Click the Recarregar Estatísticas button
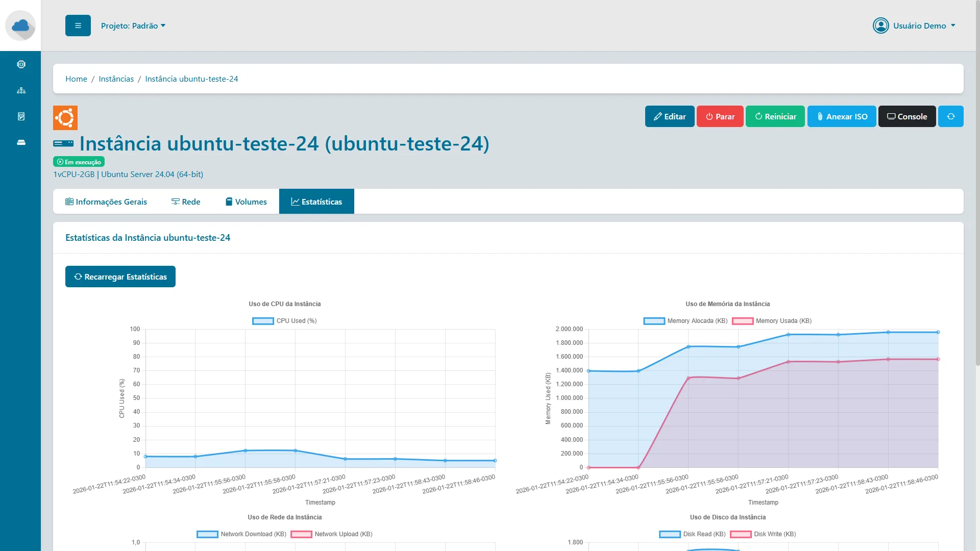This screenshot has height=551, width=980. point(120,277)
